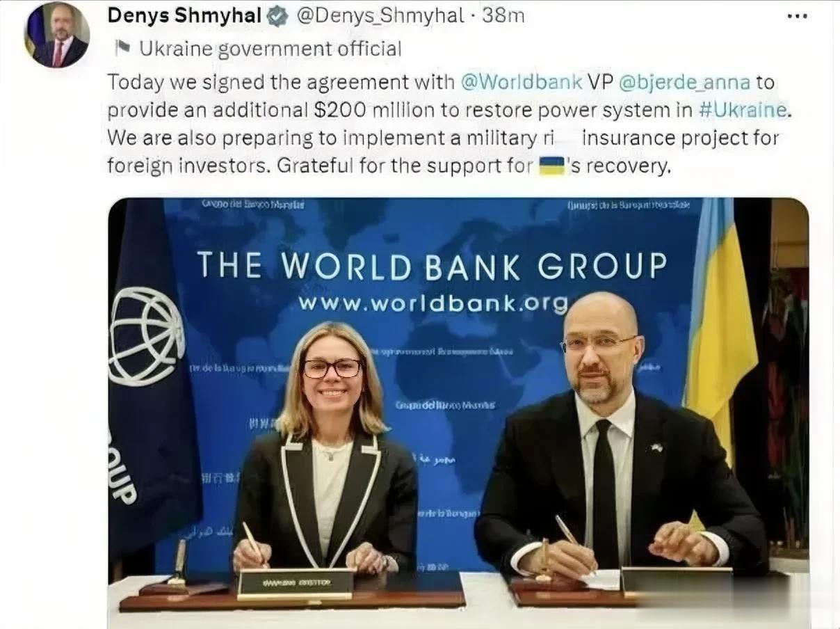Open the Ukraine government official label
This screenshot has width=840, height=629.
(270, 48)
